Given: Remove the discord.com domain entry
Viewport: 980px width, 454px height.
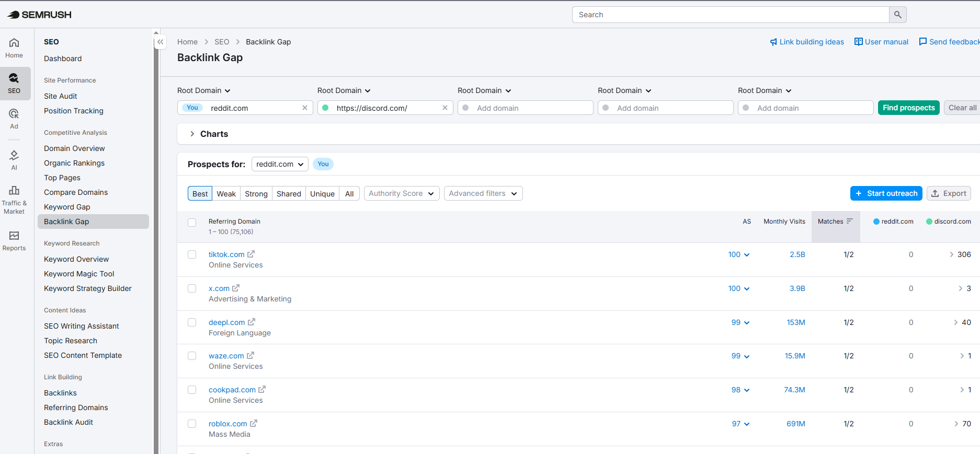Looking at the screenshot, I should point(445,108).
